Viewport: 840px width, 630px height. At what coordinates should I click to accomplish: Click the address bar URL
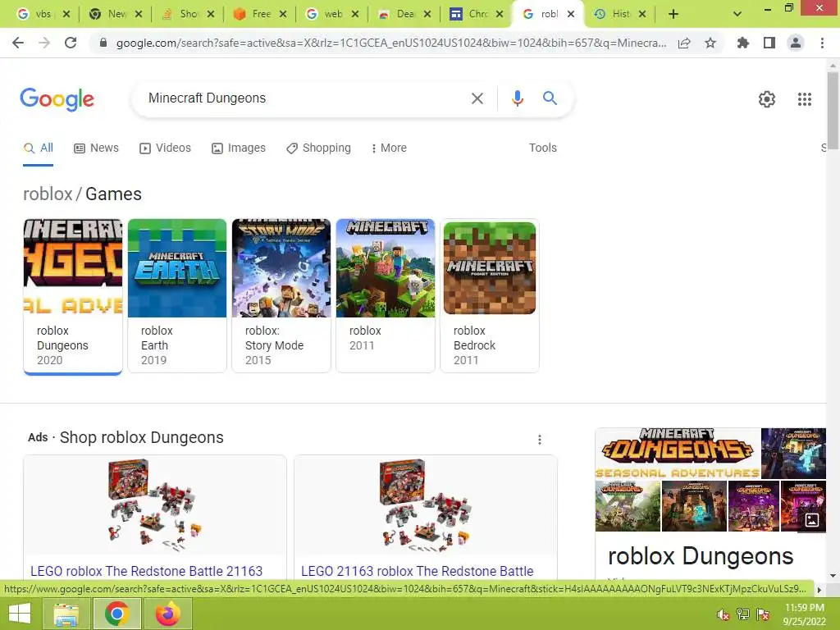coord(391,43)
